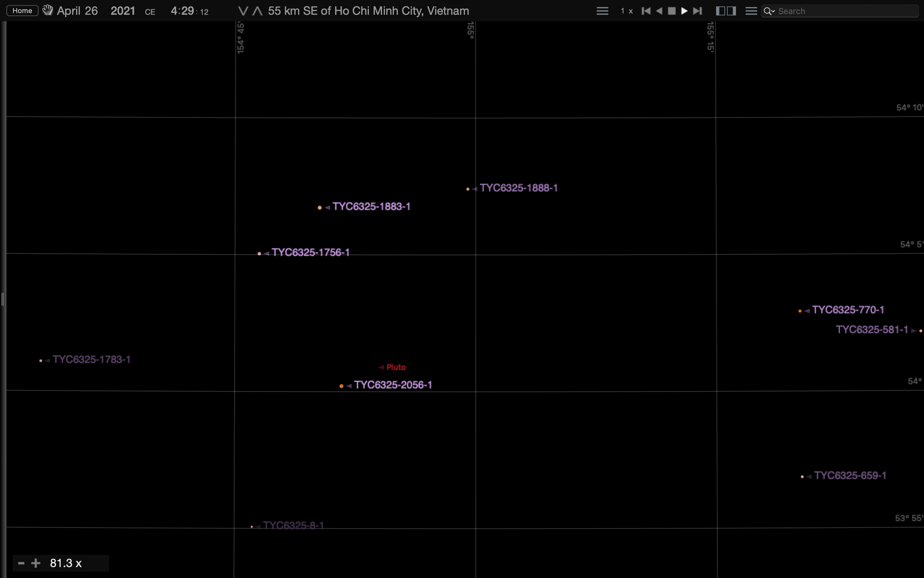Click the Pluto pointer marker
Screen dimensions: 924x578
pos(381,368)
